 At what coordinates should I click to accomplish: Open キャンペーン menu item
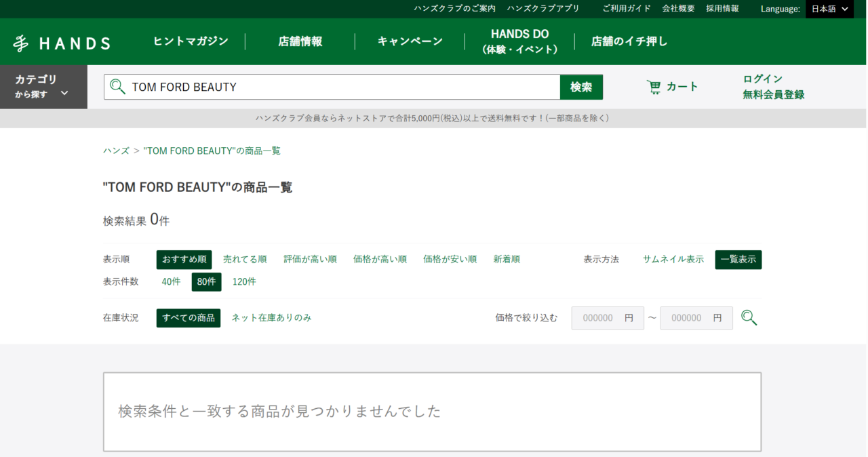410,41
